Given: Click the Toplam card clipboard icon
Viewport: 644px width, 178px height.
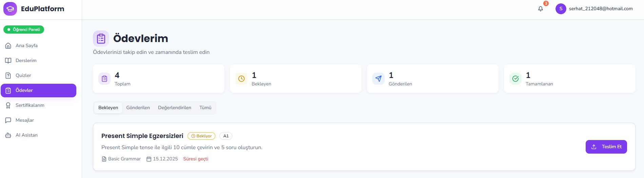Looking at the screenshot, I should [x=104, y=79].
